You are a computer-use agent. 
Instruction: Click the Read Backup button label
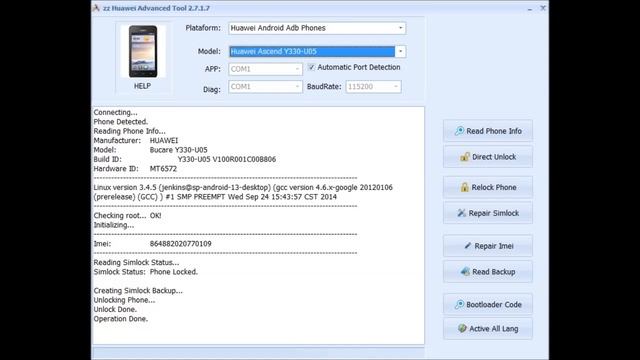coord(494,272)
